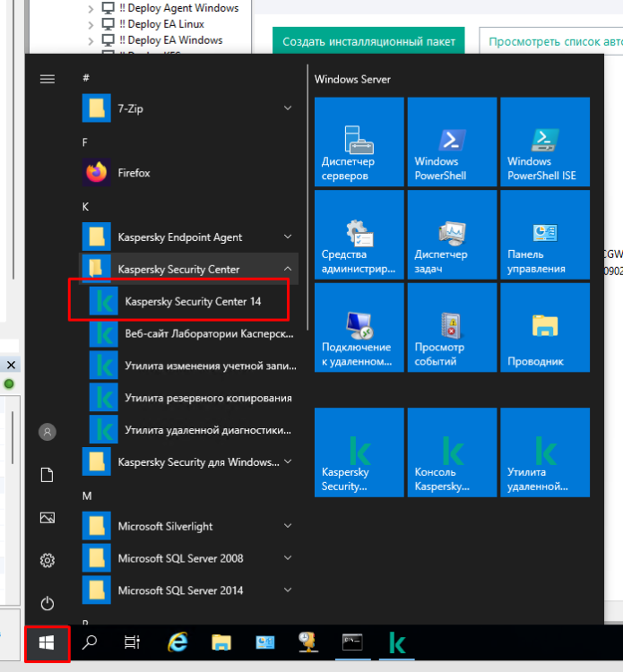Open taskbar search magnifier
Viewport: 623px width, 672px height.
point(90,642)
